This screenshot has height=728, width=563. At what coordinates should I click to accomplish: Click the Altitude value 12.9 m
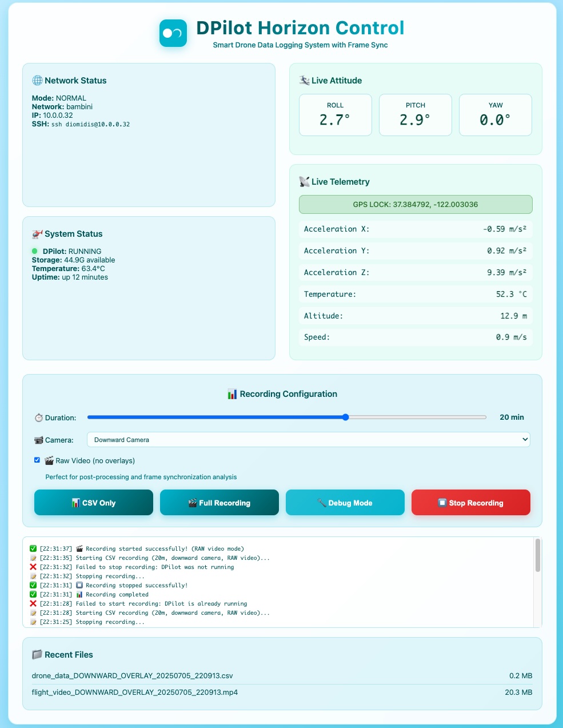click(514, 316)
